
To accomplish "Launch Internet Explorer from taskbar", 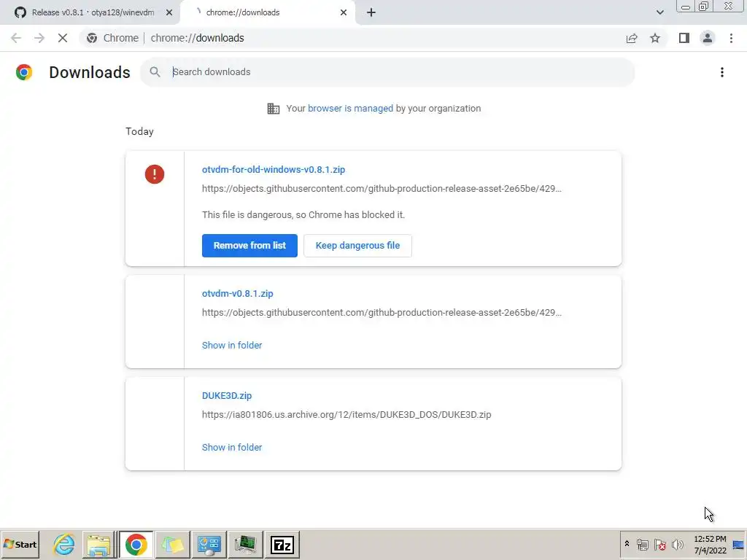I will click(64, 544).
